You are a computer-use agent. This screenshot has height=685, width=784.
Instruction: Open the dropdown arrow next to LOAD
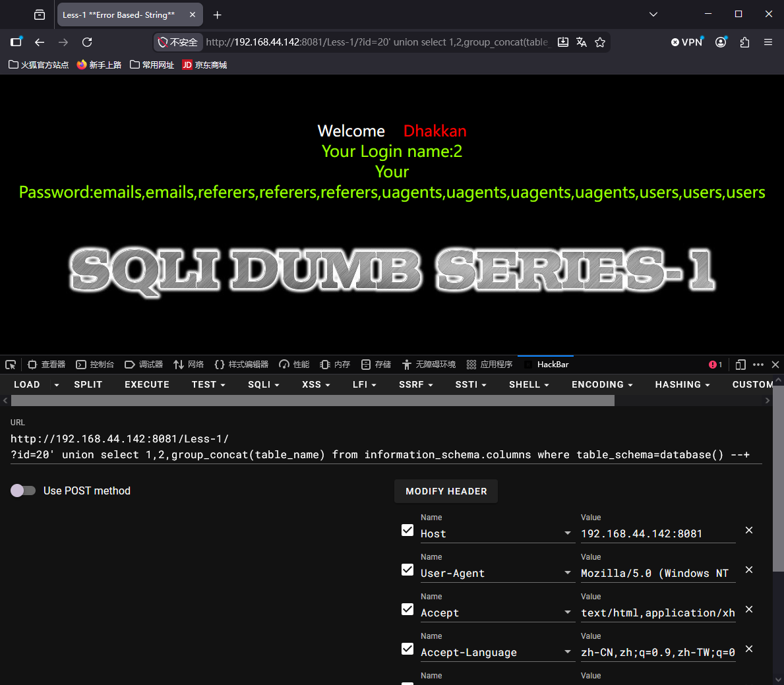coord(57,384)
